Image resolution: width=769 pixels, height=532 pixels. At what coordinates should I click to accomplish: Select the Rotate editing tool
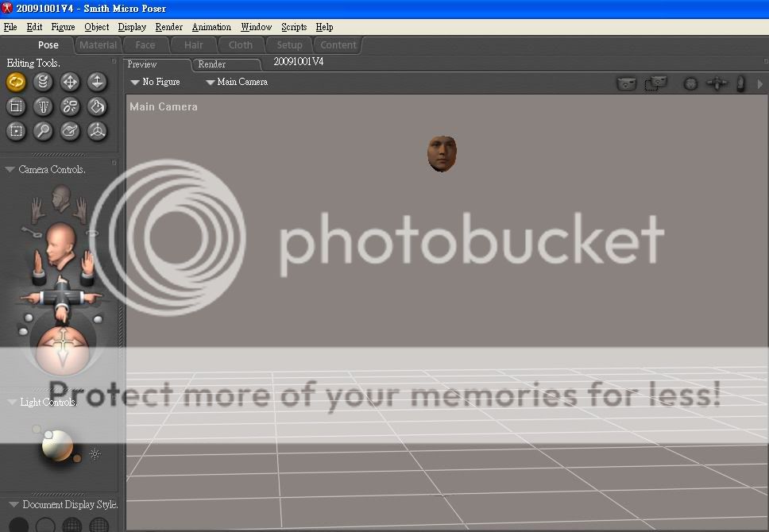(x=16, y=82)
